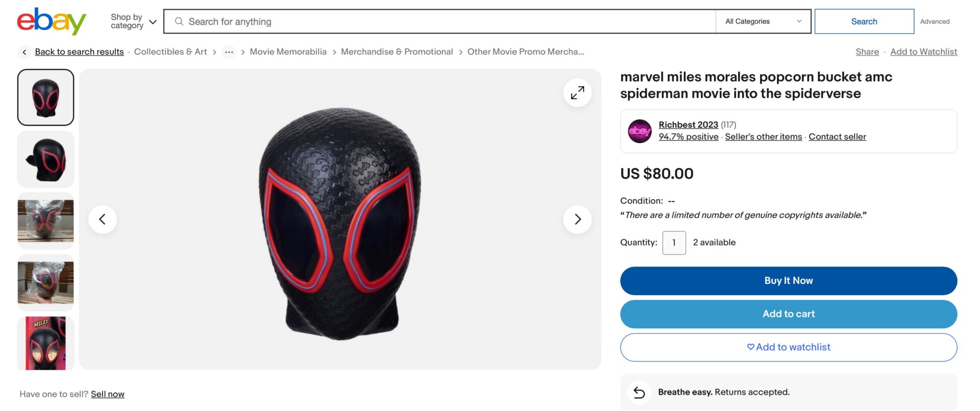Navigate to Collectibles & Art category
This screenshot has height=411, width=980.
[170, 52]
